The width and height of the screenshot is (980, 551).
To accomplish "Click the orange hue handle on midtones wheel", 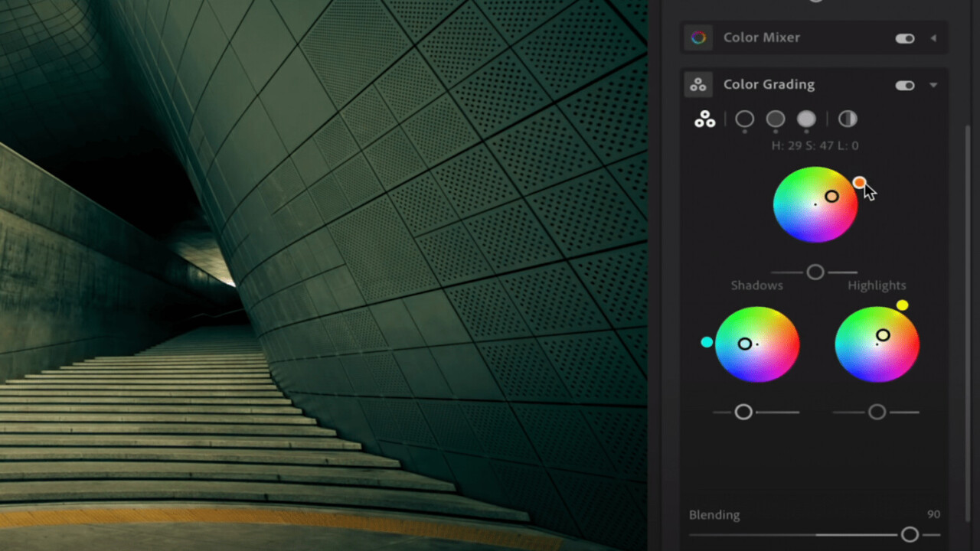I will tap(859, 182).
